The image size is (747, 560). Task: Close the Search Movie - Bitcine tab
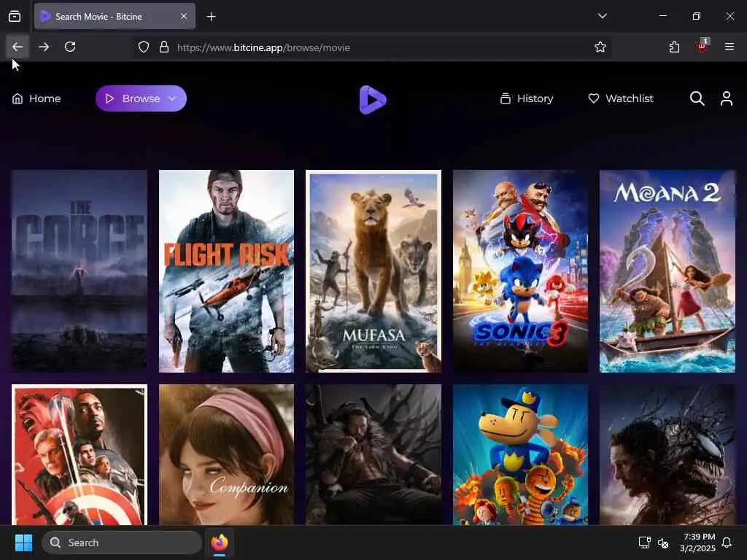click(184, 16)
